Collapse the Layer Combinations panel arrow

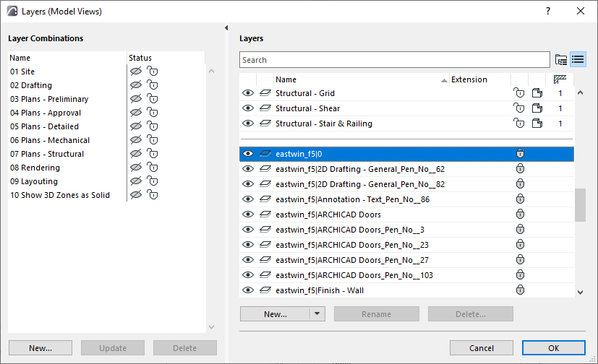(x=226, y=28)
